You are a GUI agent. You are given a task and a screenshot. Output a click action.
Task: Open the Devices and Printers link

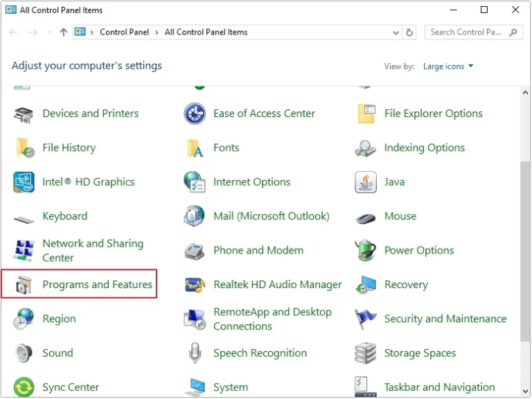coord(91,114)
